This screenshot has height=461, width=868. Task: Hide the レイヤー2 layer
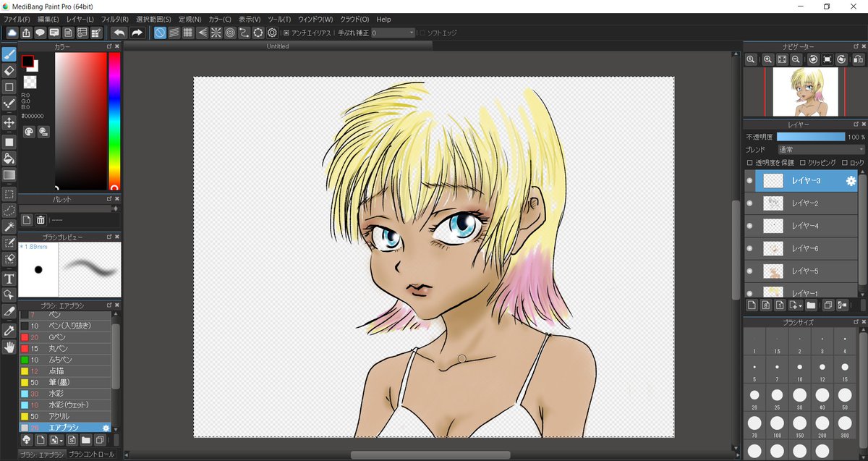pyautogui.click(x=749, y=203)
